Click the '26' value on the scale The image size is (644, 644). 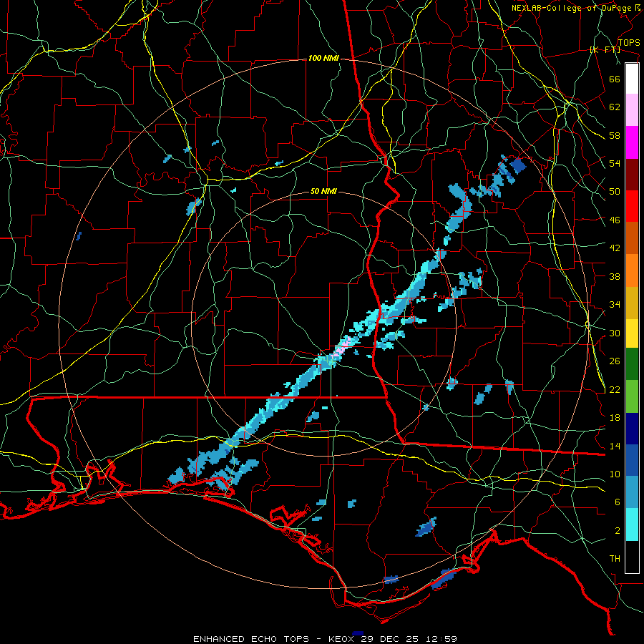615,361
